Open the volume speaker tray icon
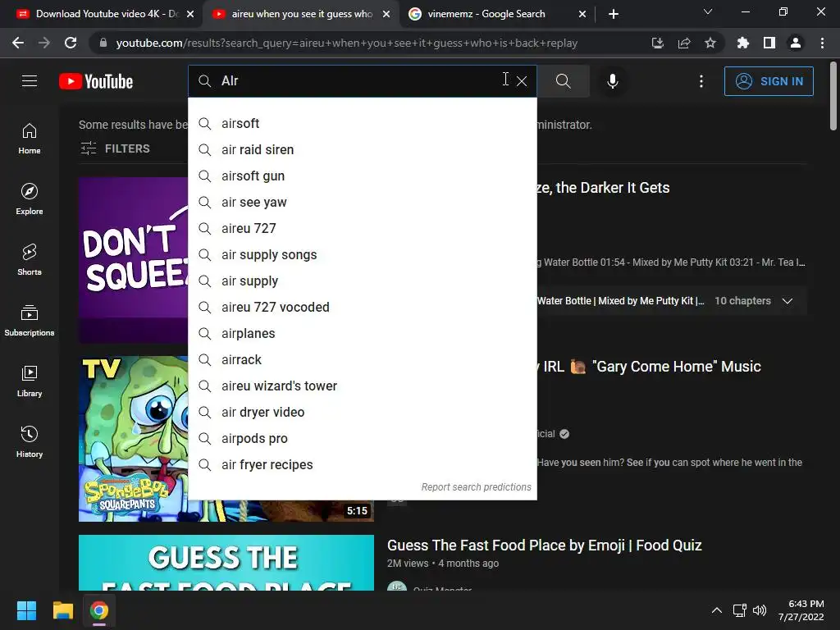The image size is (840, 630). [x=760, y=610]
